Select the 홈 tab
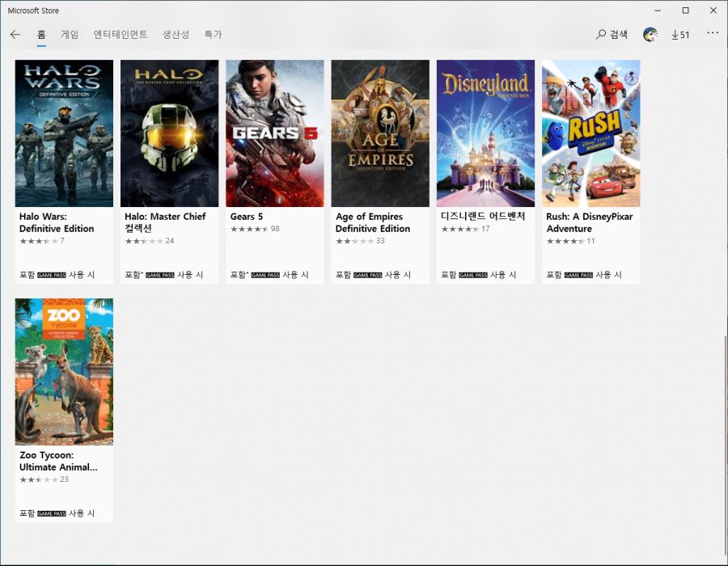The image size is (728, 566). click(41, 34)
